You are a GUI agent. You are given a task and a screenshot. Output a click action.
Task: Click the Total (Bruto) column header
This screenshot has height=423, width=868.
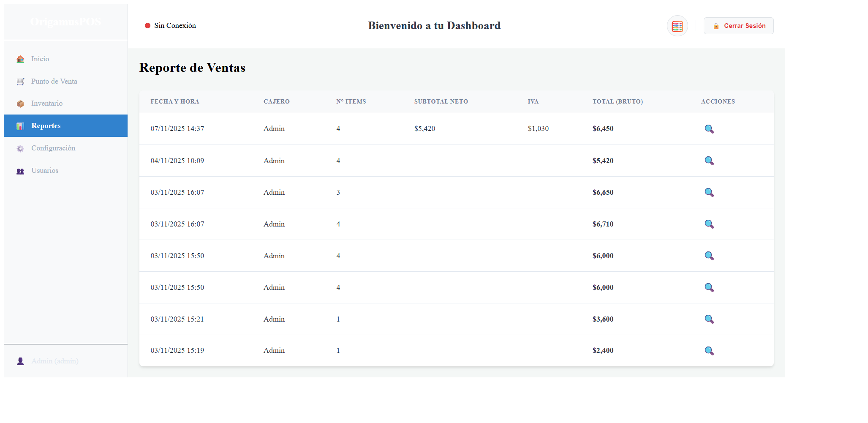(x=617, y=102)
